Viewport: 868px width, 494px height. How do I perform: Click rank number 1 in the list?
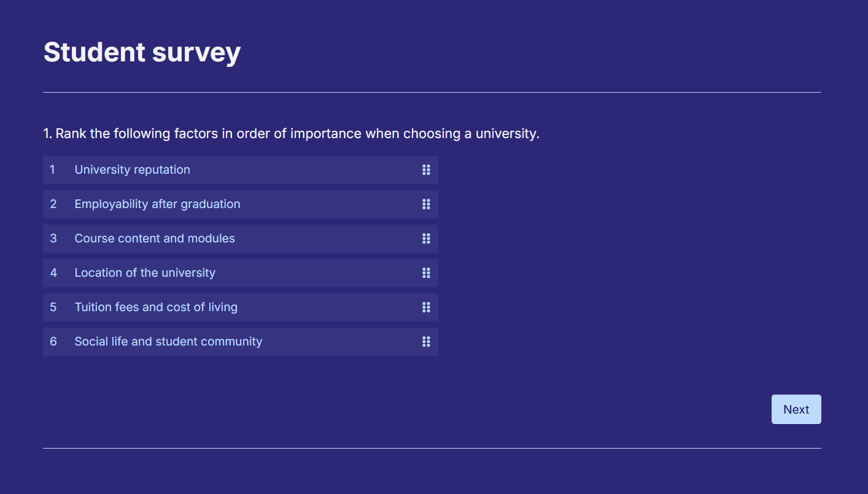(53, 170)
